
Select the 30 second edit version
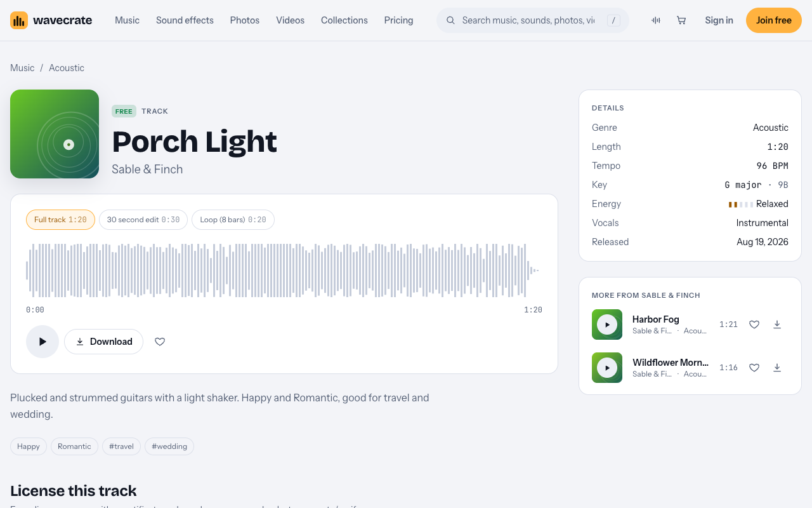click(143, 220)
